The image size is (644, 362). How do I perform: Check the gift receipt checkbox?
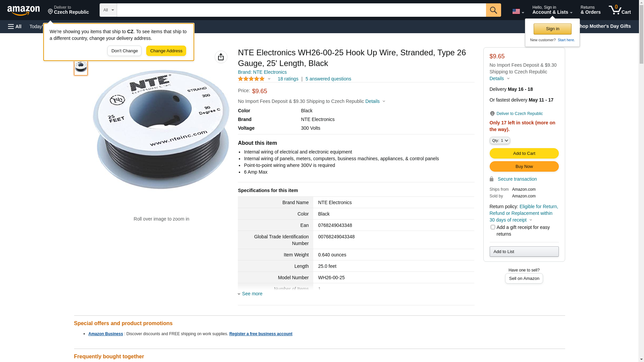(x=493, y=227)
